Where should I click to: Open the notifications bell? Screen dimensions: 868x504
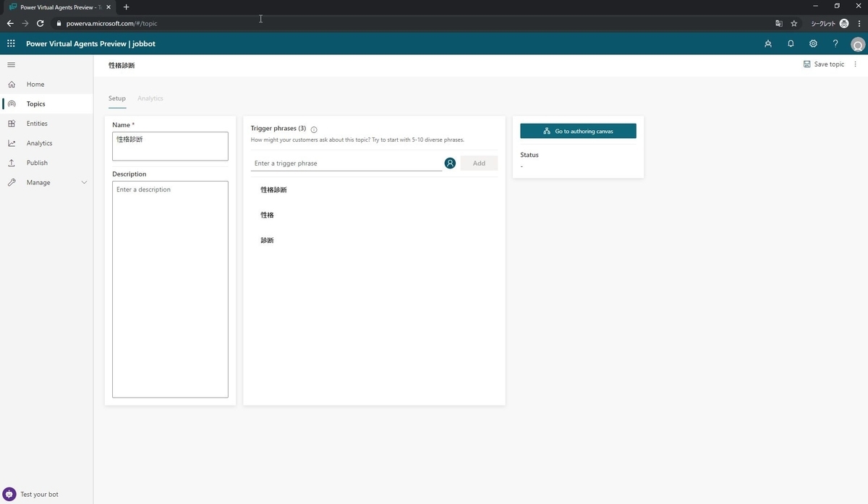pyautogui.click(x=791, y=43)
